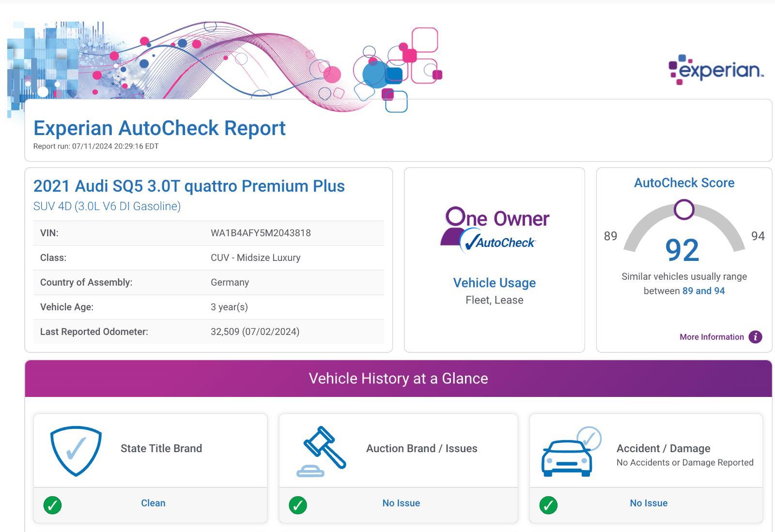Click the 32,509 odometer reading
The image size is (775, 532).
pos(255,332)
